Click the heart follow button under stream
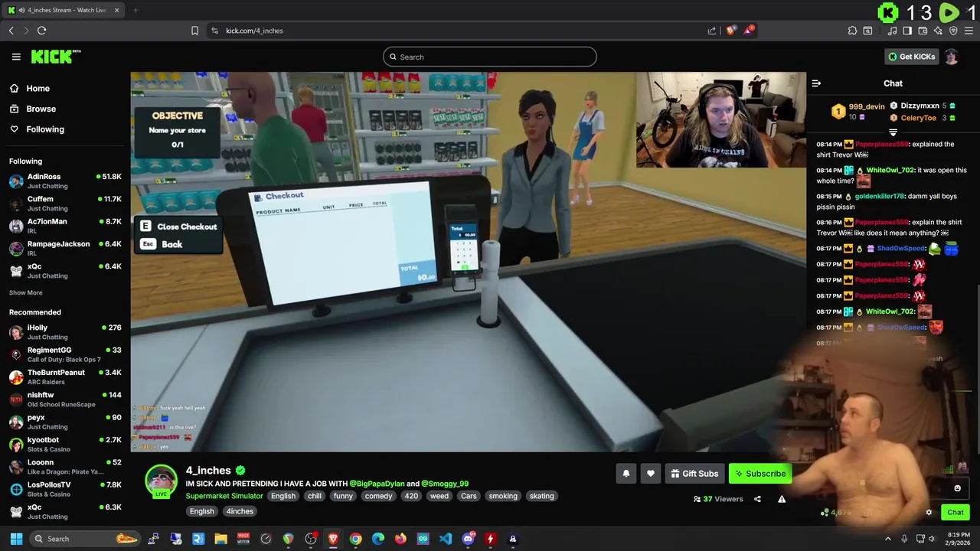This screenshot has width=980, height=551. point(651,474)
